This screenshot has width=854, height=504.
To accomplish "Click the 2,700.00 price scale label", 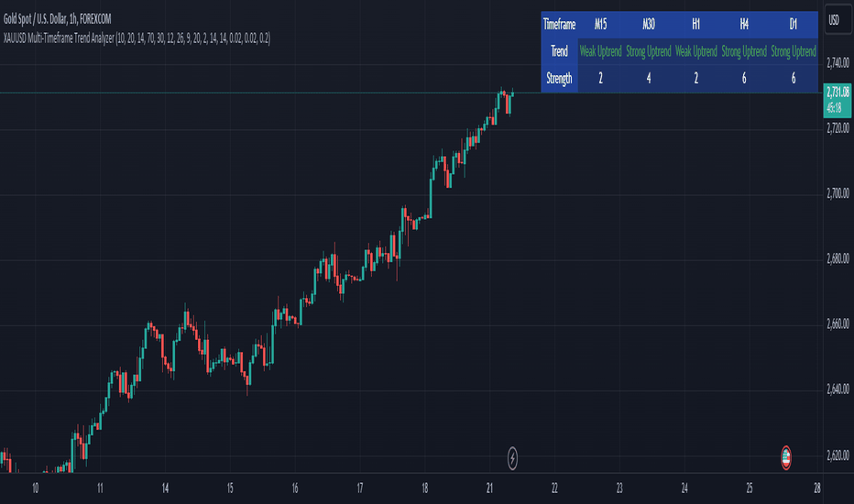I will pyautogui.click(x=838, y=193).
